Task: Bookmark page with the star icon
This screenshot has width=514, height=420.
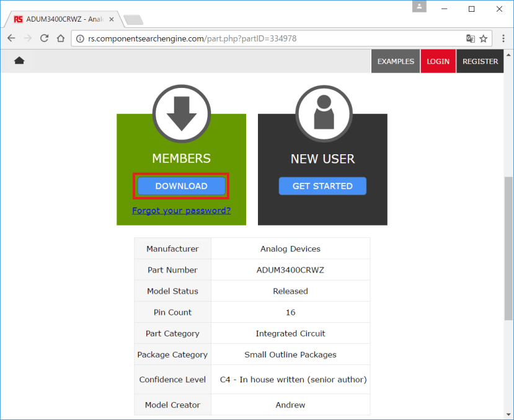Action: coord(483,38)
